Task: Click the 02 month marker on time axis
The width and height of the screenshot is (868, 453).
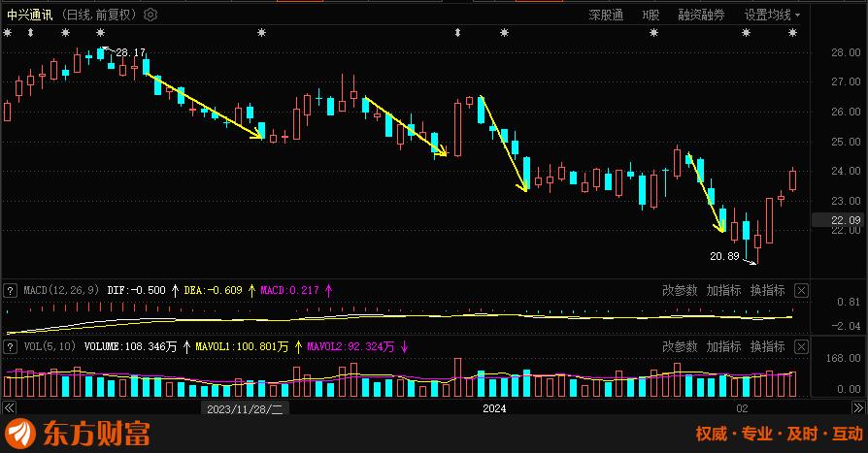Action: pyautogui.click(x=742, y=408)
